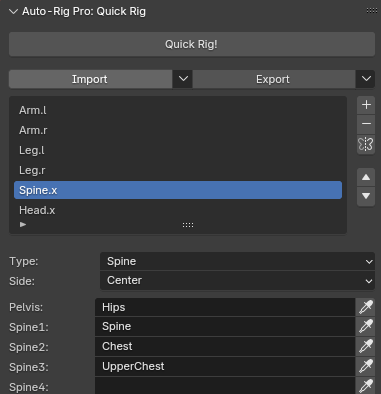The width and height of the screenshot is (381, 394).
Task: Click the Spine2 field containing Chest
Action: coord(225,346)
